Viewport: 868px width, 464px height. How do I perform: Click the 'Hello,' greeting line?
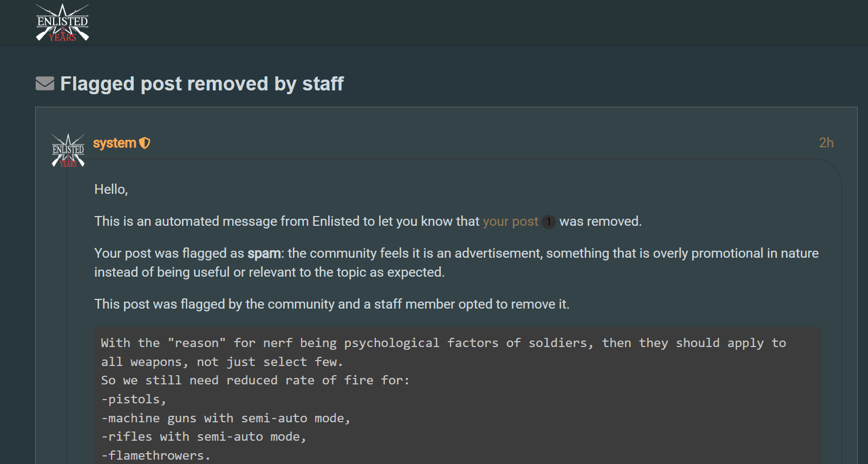(x=111, y=189)
